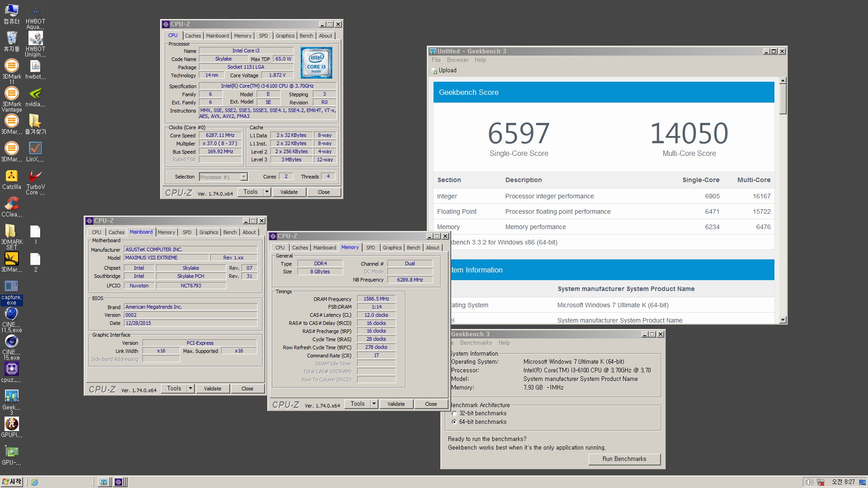Open the 3DMark 11 desktop icon
This screenshot has height=488, width=868.
(x=11, y=71)
